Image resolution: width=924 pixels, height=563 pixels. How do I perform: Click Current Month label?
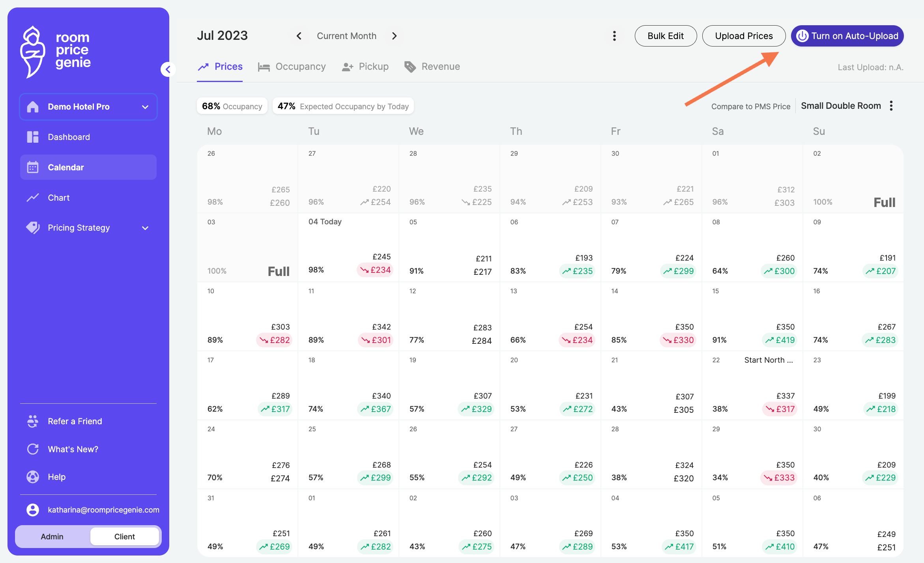click(346, 36)
